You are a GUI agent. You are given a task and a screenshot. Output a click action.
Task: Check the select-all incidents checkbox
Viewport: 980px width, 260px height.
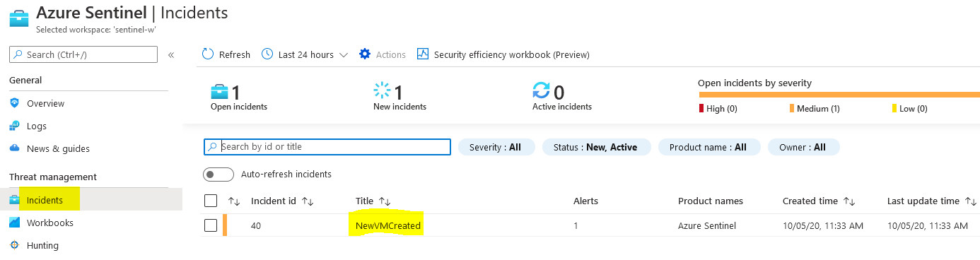click(x=211, y=201)
